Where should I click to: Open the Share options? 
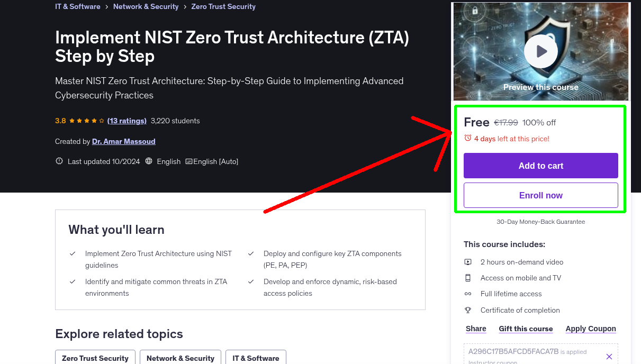[x=475, y=329]
